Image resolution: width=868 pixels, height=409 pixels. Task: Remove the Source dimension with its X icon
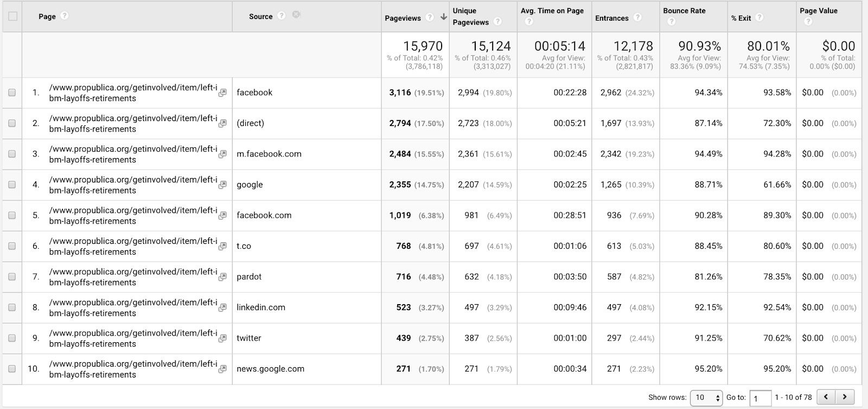[296, 15]
